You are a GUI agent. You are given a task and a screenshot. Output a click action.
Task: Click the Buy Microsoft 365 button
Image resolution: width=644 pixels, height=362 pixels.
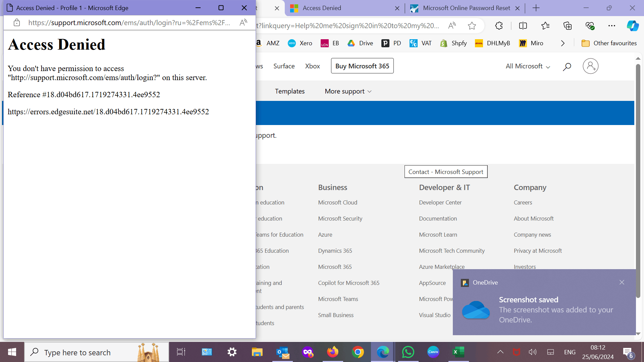(x=362, y=66)
